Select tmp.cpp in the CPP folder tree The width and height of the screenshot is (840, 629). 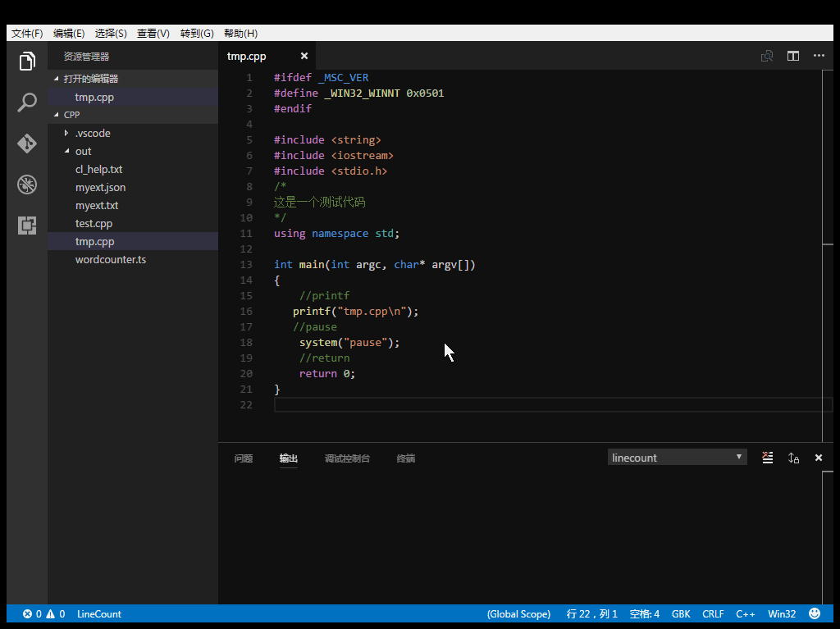pyautogui.click(x=133, y=242)
